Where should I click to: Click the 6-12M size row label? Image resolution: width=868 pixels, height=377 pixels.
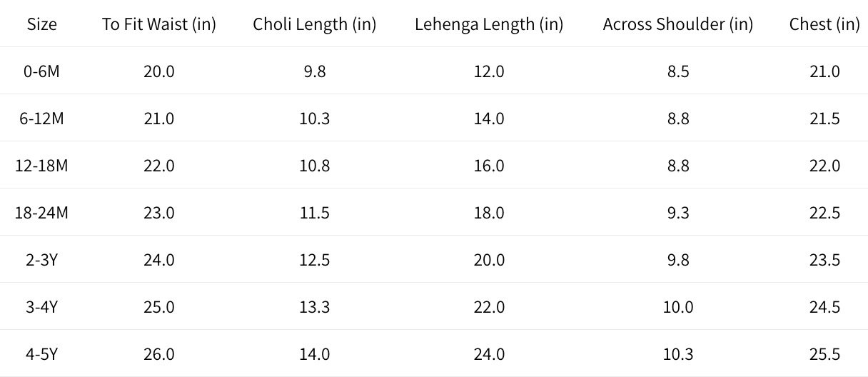point(41,119)
